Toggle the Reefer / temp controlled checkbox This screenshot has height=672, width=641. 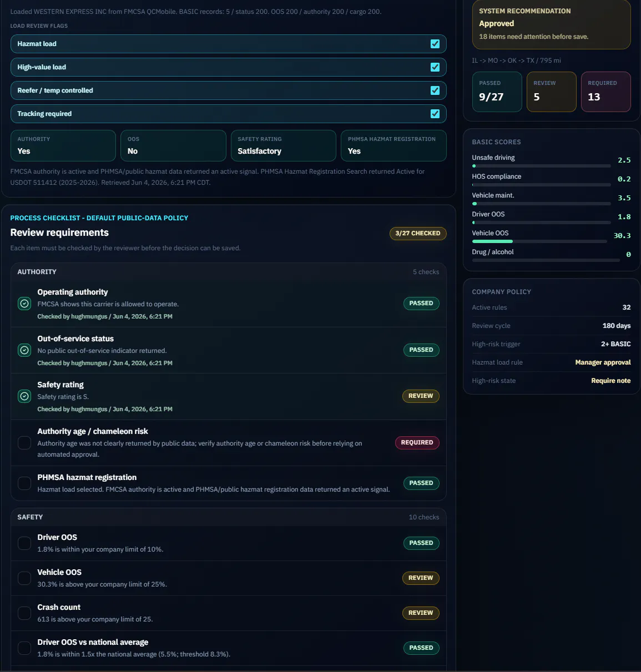(x=435, y=90)
